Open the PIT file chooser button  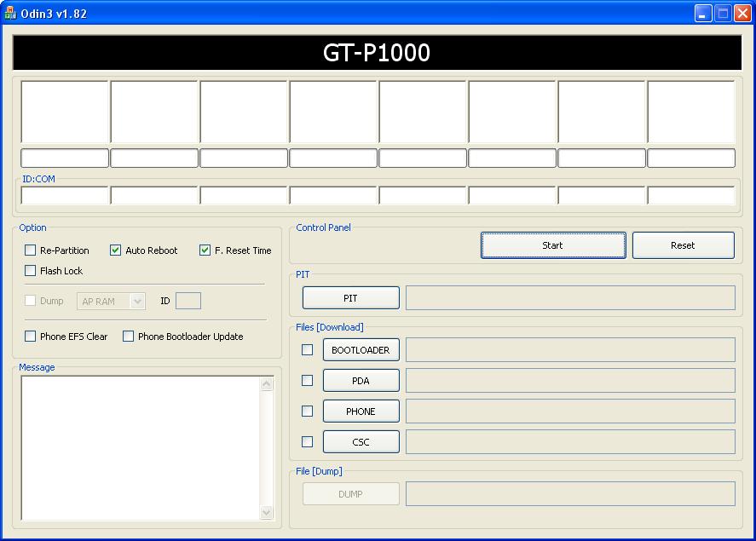coord(350,298)
